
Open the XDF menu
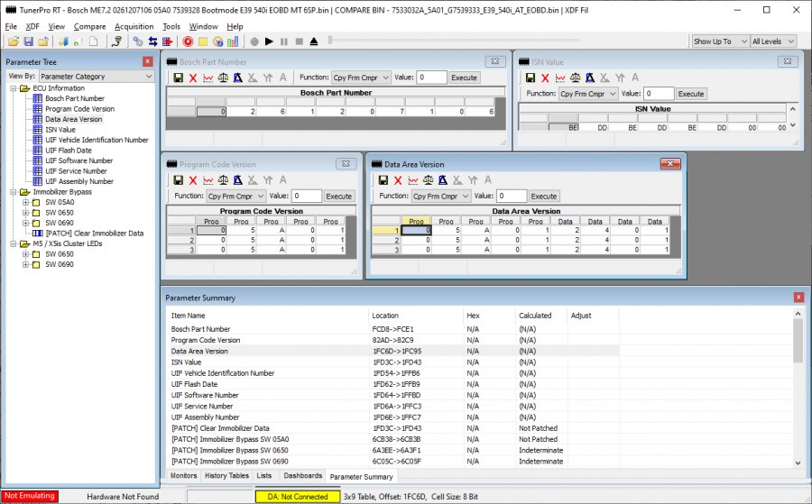32,26
